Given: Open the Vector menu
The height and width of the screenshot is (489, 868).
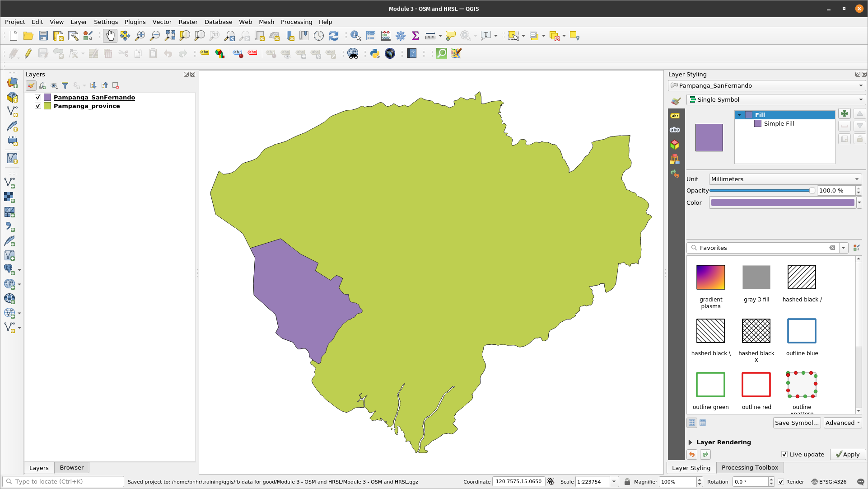Looking at the screenshot, I should 161,22.
